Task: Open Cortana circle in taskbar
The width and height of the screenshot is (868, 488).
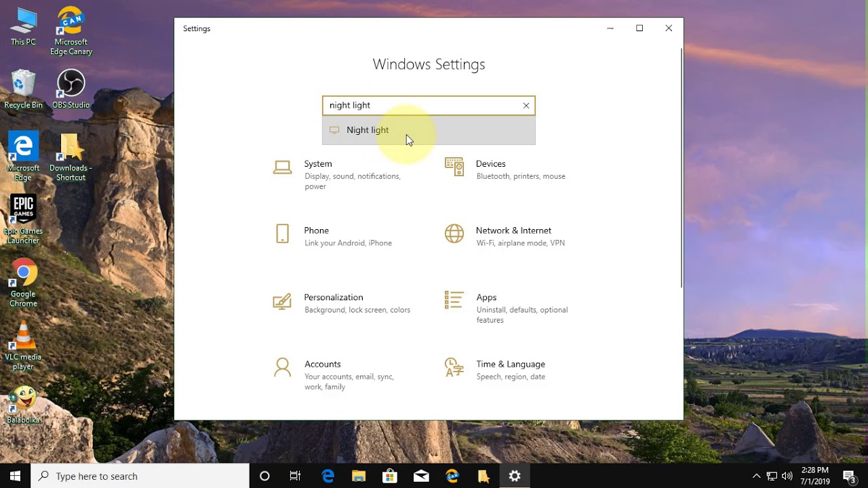Action: 264,476
